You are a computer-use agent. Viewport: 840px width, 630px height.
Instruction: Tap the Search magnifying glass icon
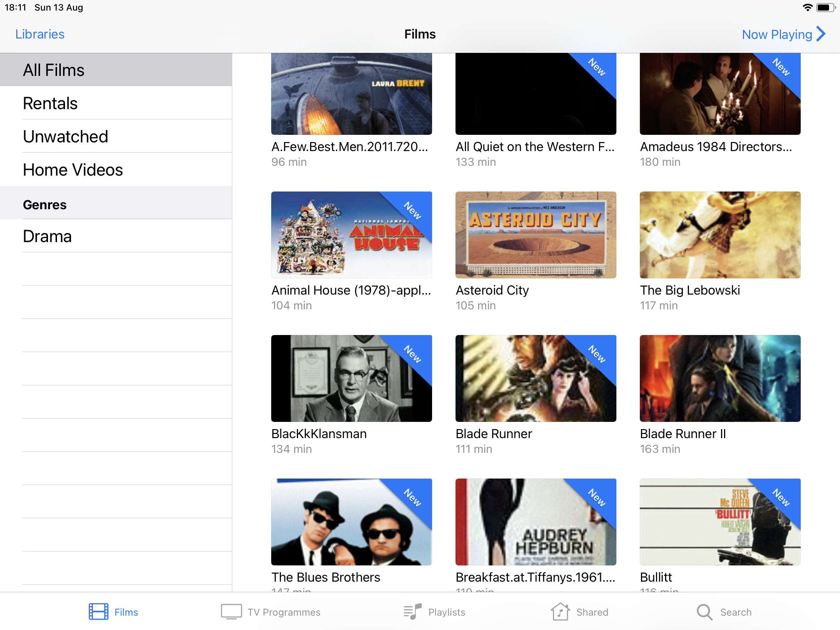[x=704, y=612]
